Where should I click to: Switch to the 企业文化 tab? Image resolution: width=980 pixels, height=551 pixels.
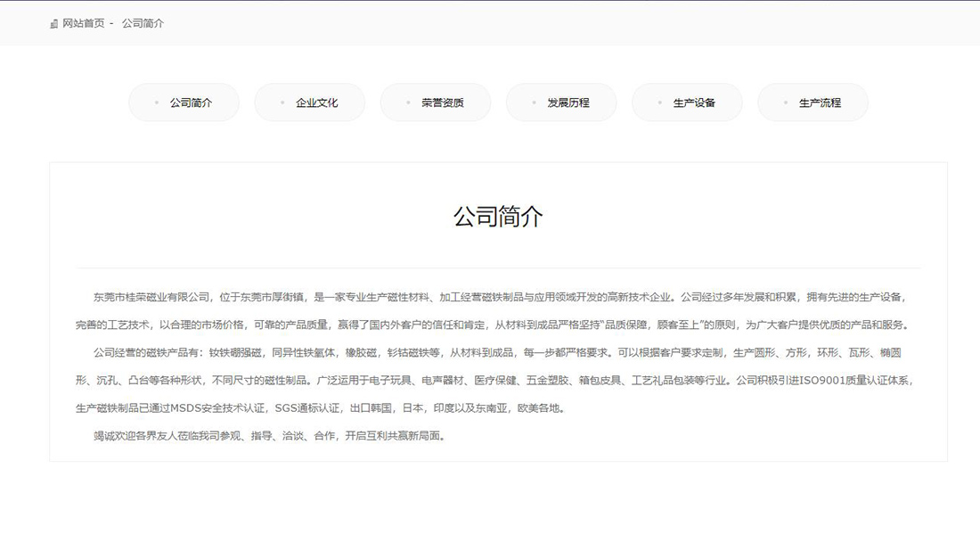click(x=309, y=103)
